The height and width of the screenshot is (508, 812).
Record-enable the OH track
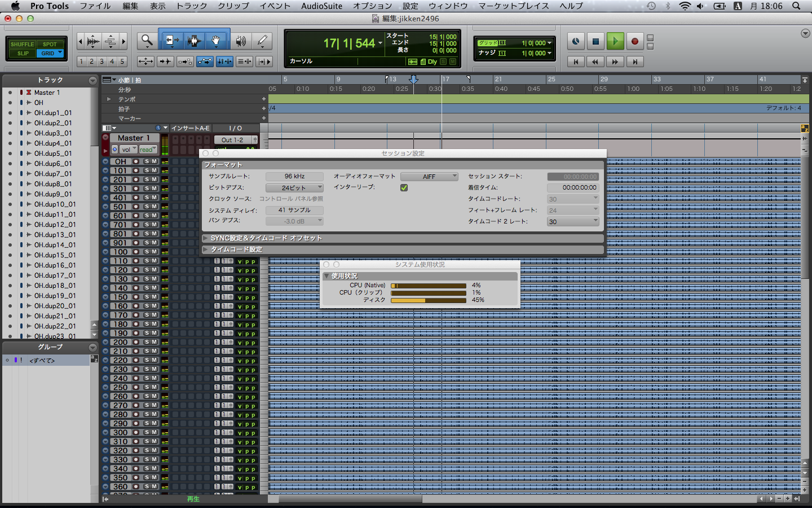coord(136,161)
